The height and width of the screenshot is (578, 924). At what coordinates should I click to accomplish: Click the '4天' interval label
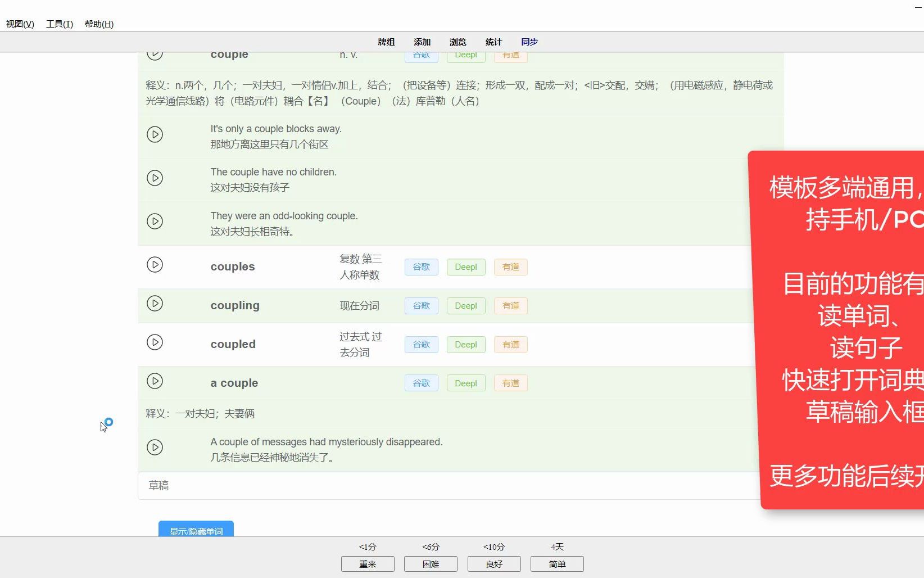click(557, 547)
